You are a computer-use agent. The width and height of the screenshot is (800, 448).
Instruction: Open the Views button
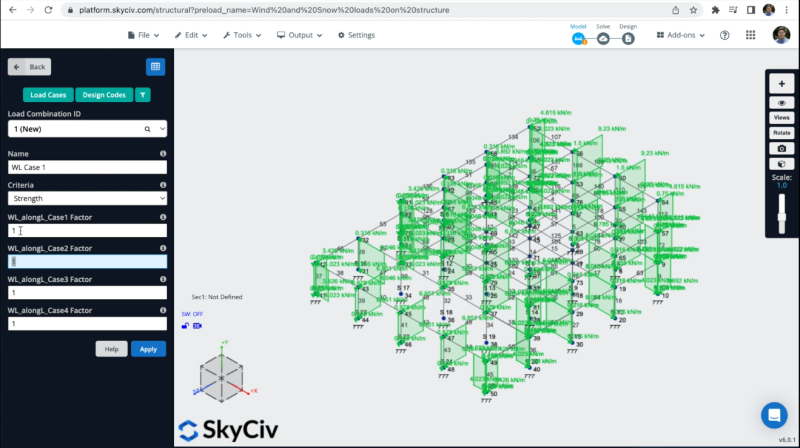point(782,117)
